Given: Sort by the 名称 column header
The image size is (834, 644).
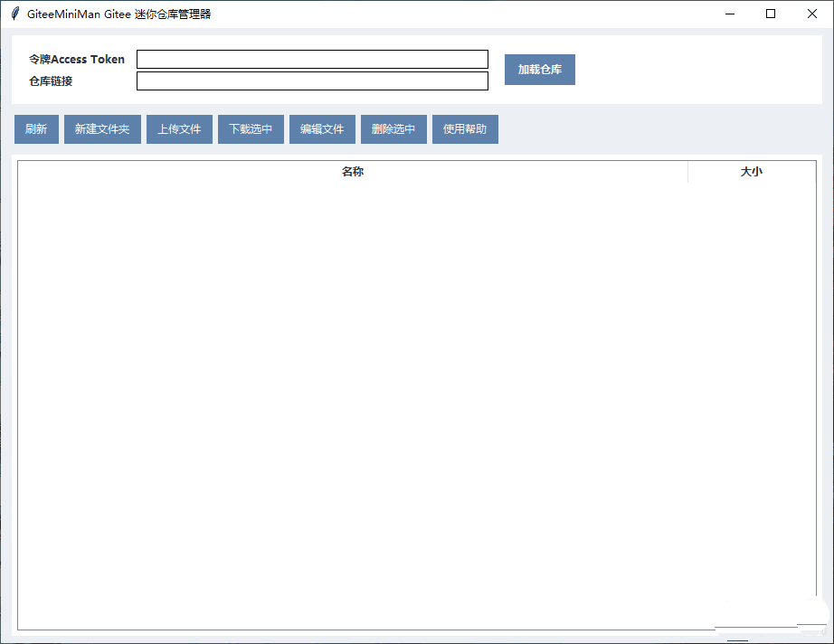Looking at the screenshot, I should click(x=353, y=172).
